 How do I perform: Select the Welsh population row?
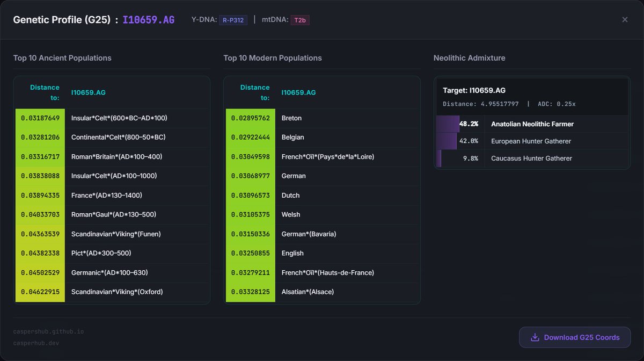[x=322, y=215]
